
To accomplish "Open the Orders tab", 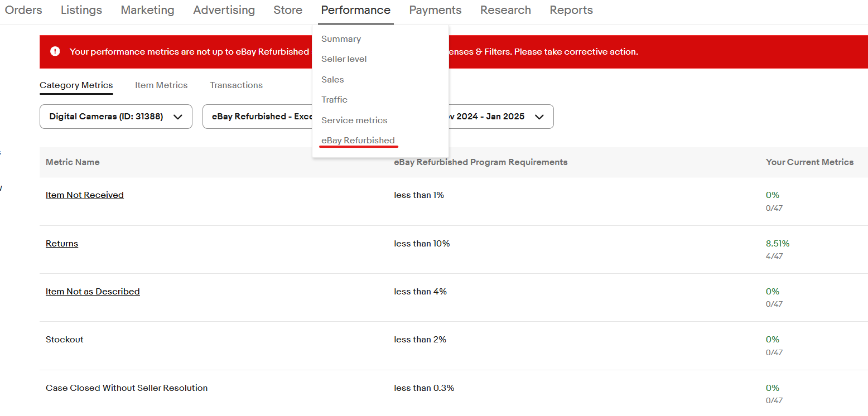I will point(23,10).
